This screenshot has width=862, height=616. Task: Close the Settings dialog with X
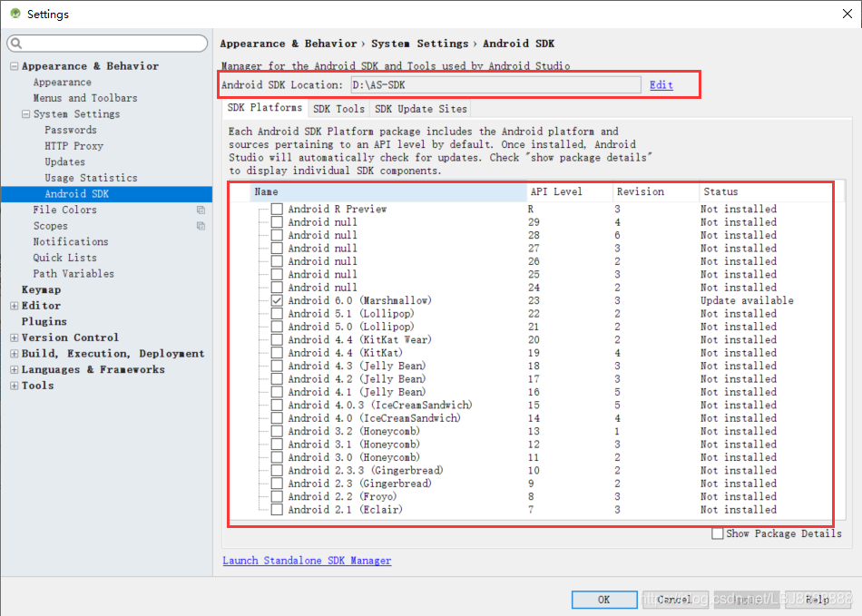point(847,14)
